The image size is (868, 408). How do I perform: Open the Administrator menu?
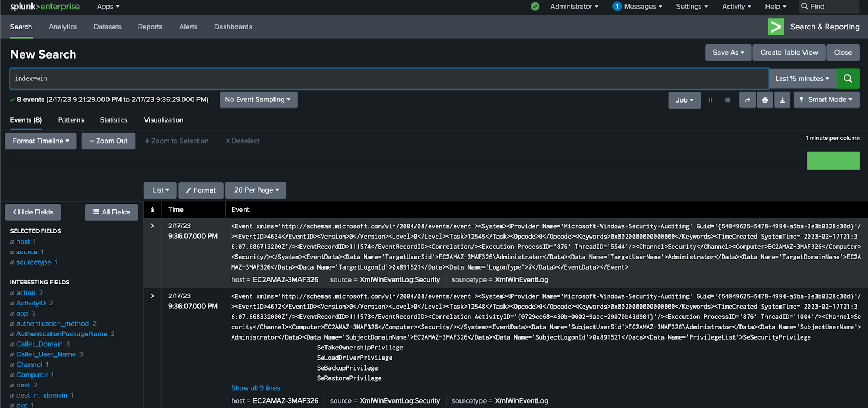point(575,7)
